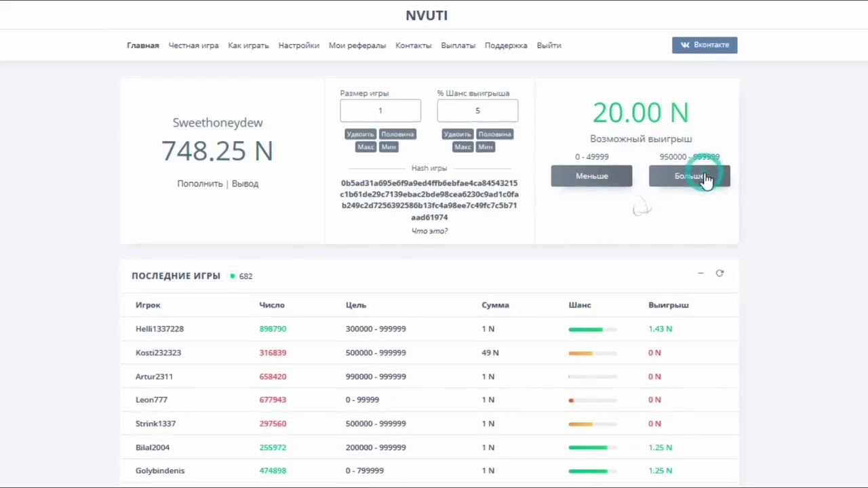Click the Пополнить link
Image resolution: width=868 pixels, height=488 pixels.
pos(200,184)
